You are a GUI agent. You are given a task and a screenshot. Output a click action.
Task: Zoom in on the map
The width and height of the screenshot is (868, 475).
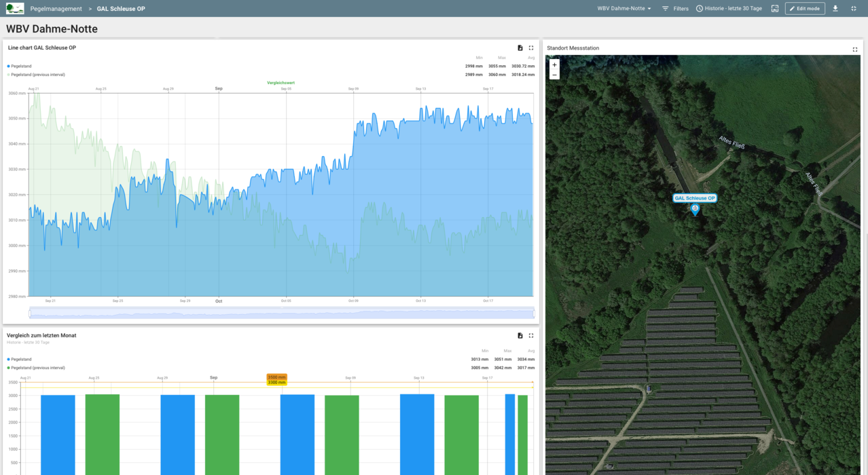coord(554,65)
